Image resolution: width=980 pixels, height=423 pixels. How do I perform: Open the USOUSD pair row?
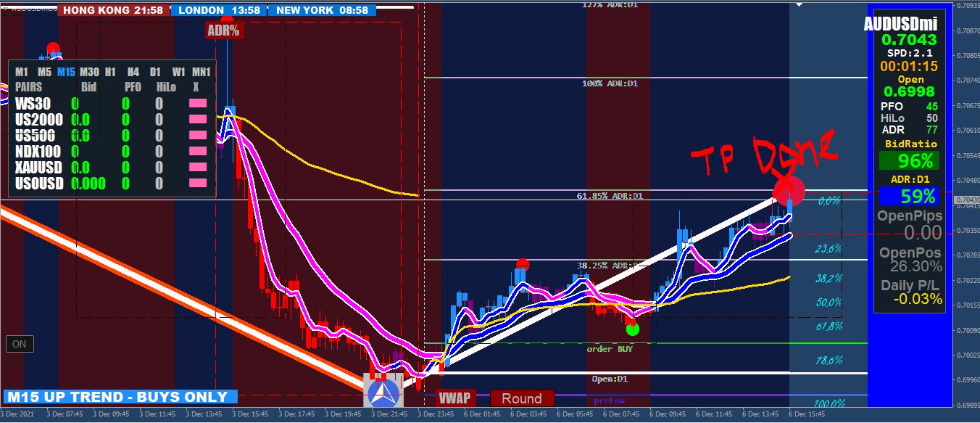[x=112, y=184]
